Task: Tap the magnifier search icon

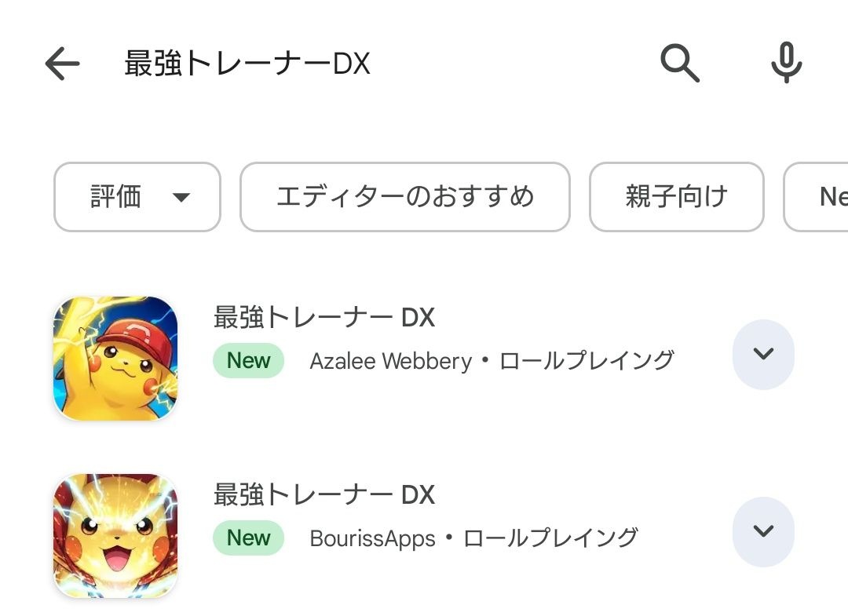Action: [679, 63]
